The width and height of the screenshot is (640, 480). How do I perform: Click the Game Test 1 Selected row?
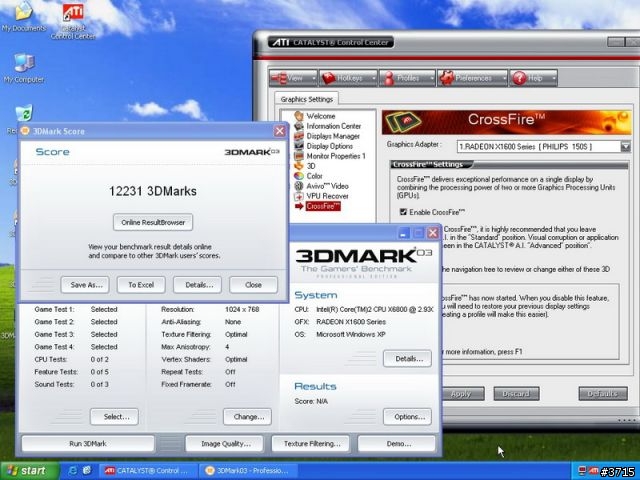click(x=76, y=309)
